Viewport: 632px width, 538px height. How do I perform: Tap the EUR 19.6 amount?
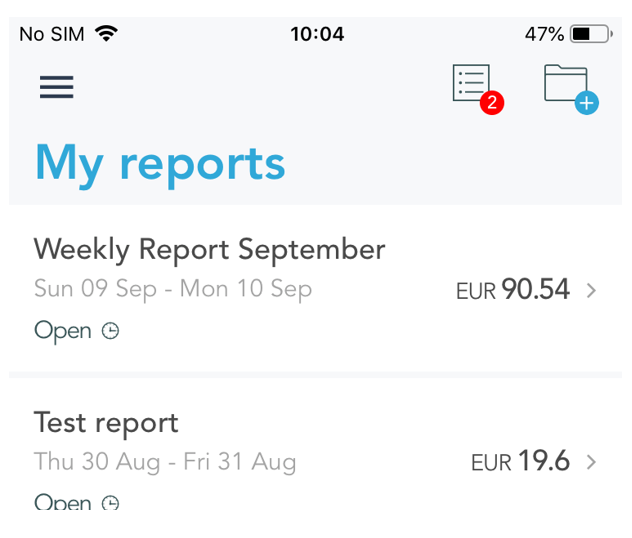[x=520, y=462]
